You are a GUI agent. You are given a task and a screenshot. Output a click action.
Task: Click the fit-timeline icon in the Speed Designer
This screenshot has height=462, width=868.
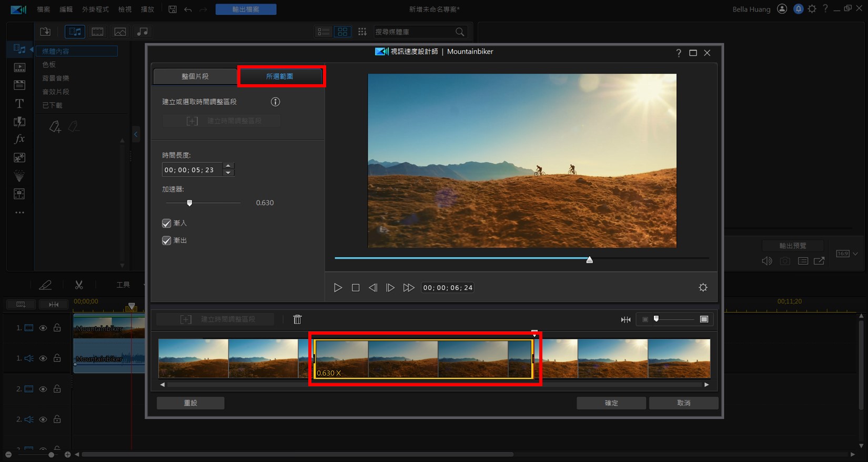tap(625, 319)
